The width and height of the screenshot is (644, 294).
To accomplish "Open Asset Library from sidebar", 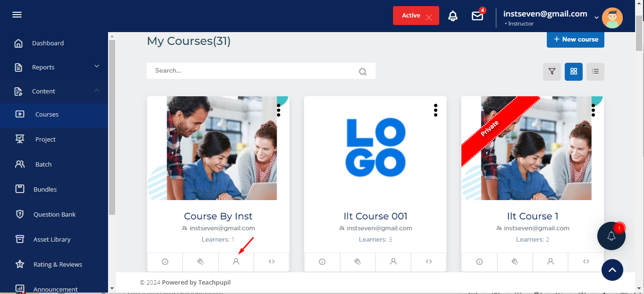I will click(x=52, y=239).
